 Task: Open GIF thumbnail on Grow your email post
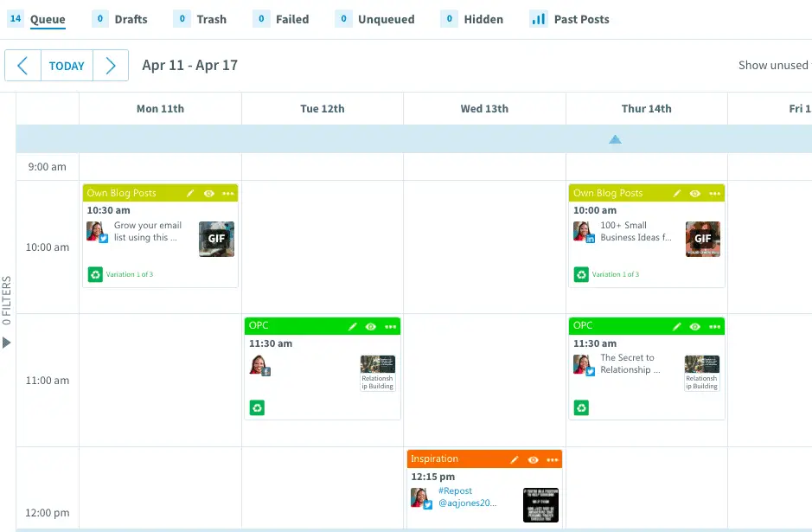click(216, 239)
